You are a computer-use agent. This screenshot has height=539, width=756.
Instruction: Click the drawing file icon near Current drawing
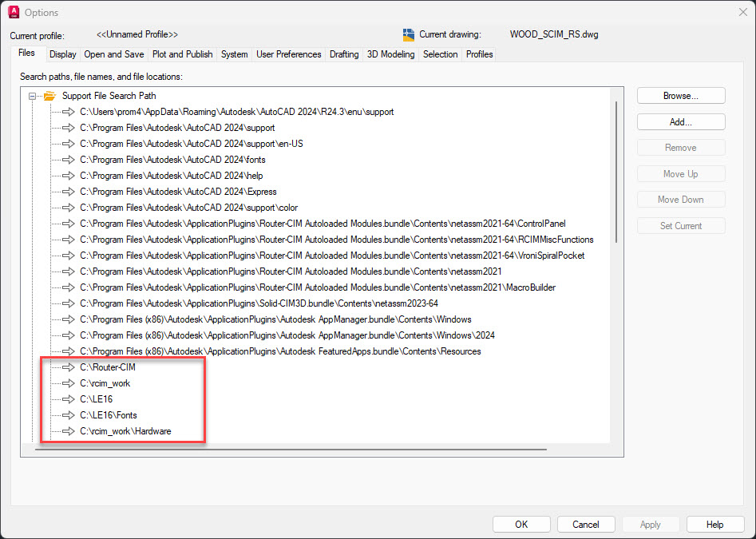(410, 34)
